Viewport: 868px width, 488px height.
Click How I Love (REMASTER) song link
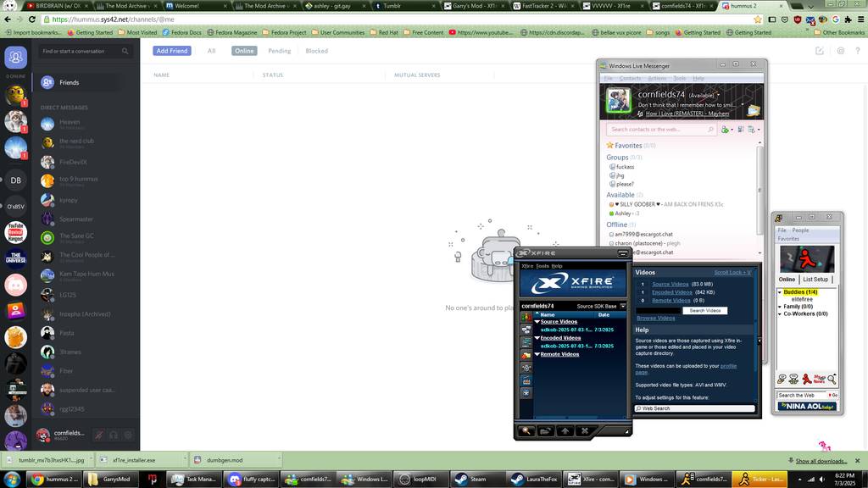click(687, 114)
